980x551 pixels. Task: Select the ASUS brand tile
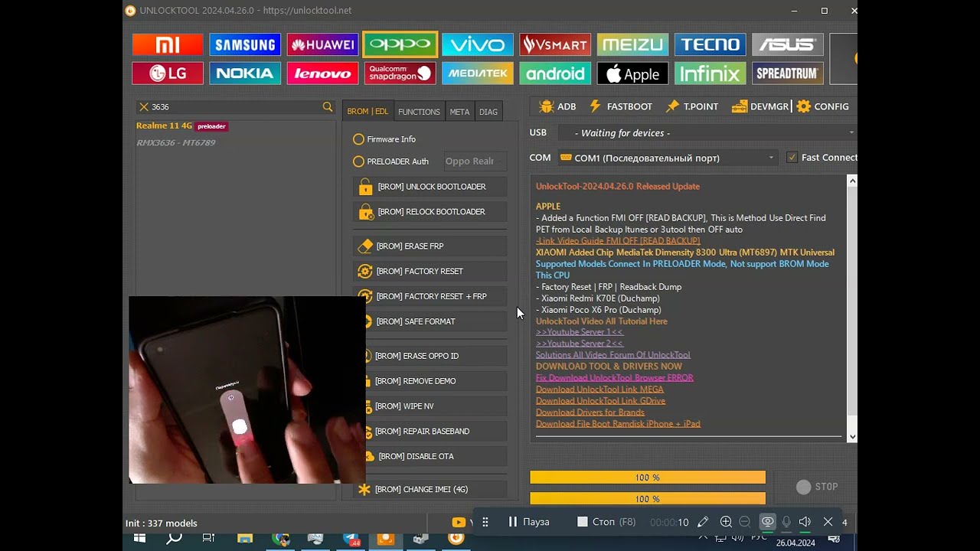[788, 45]
